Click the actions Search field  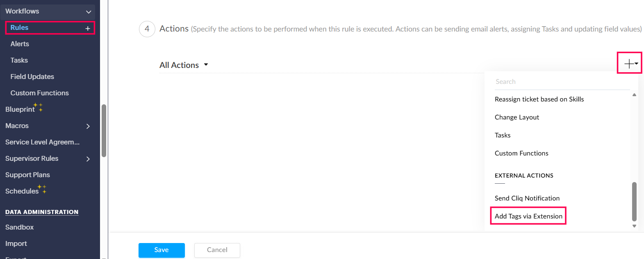click(562, 82)
